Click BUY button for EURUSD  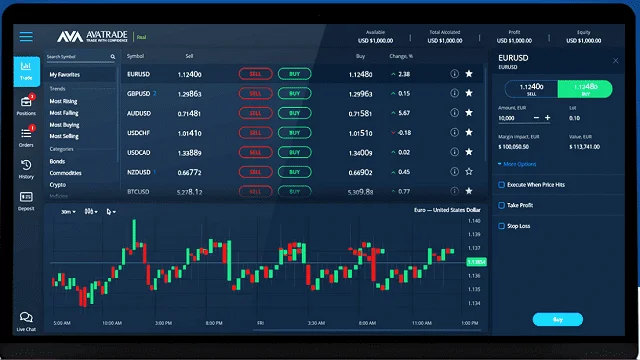coord(295,74)
